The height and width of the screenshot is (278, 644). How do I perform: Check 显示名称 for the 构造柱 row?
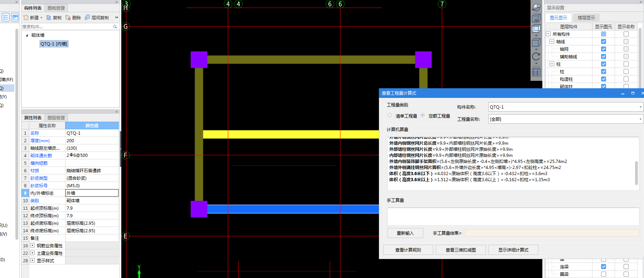coord(626,79)
